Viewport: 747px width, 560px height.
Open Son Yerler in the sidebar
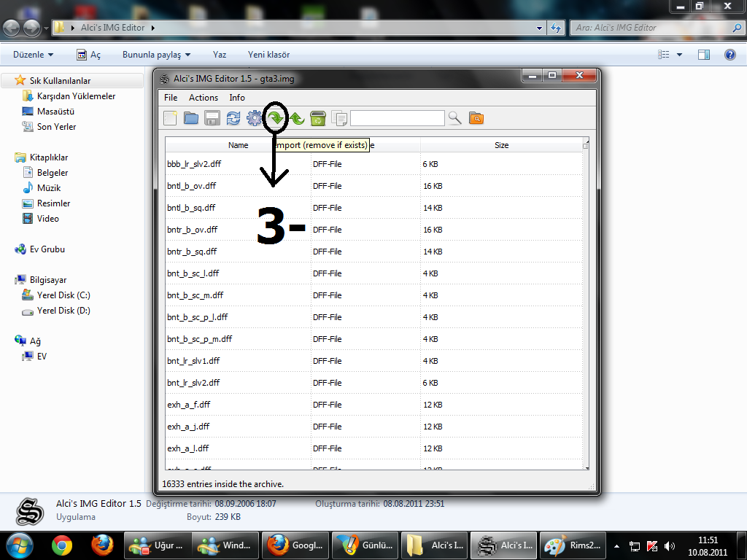56,127
